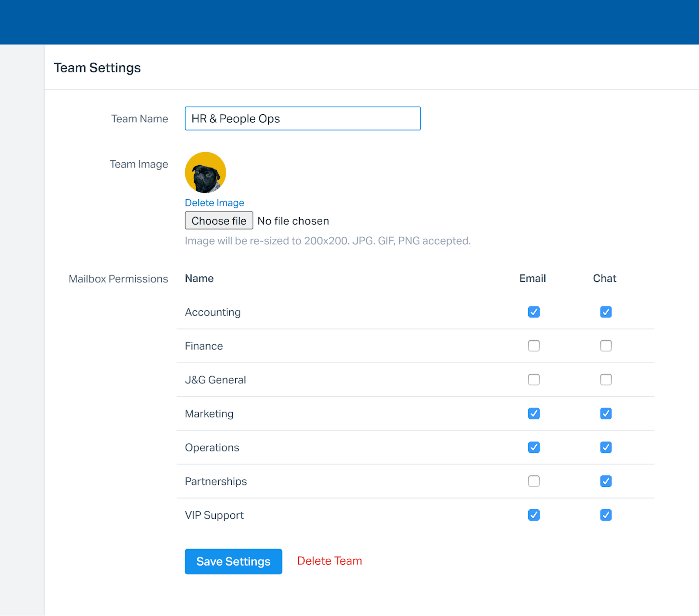Click the J&G General mailbox name

(216, 380)
